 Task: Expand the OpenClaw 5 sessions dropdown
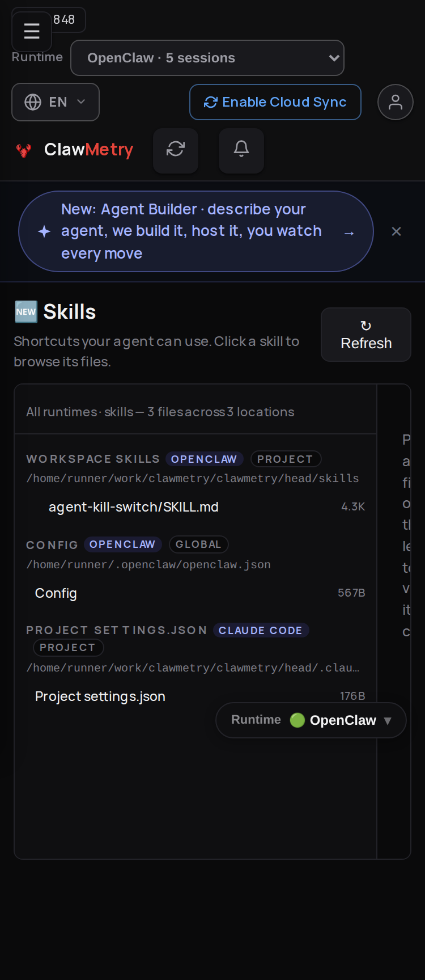click(207, 58)
